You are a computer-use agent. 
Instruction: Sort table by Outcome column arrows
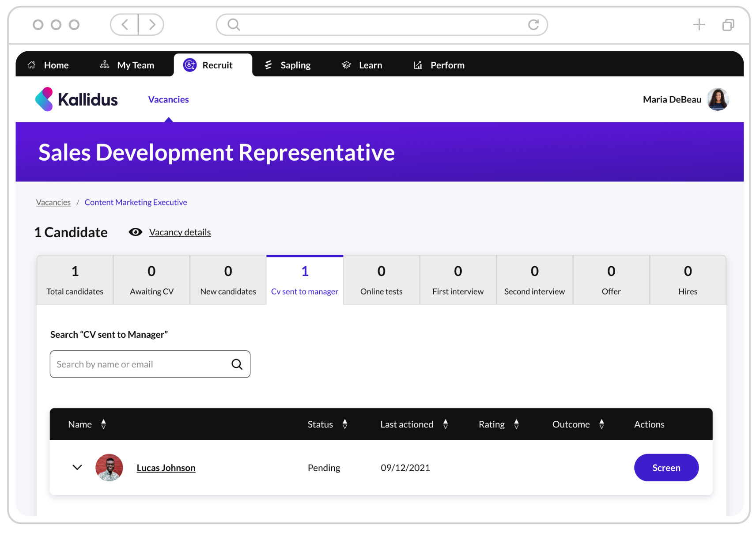[601, 424]
